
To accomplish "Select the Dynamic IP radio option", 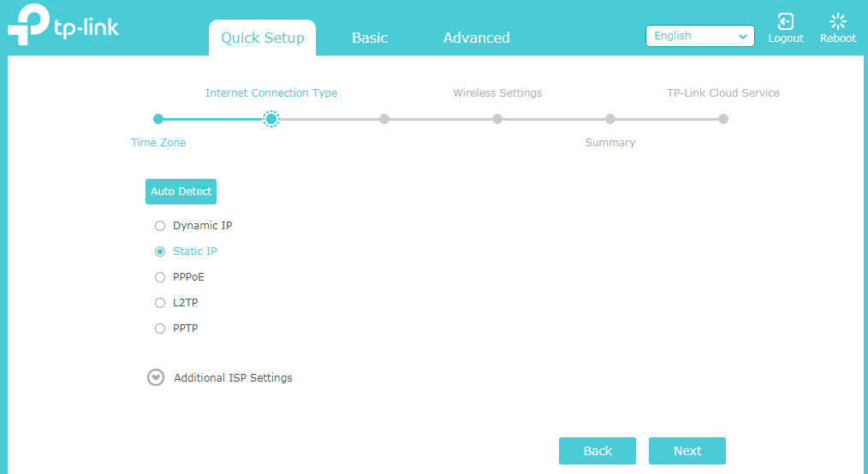I will [x=160, y=226].
